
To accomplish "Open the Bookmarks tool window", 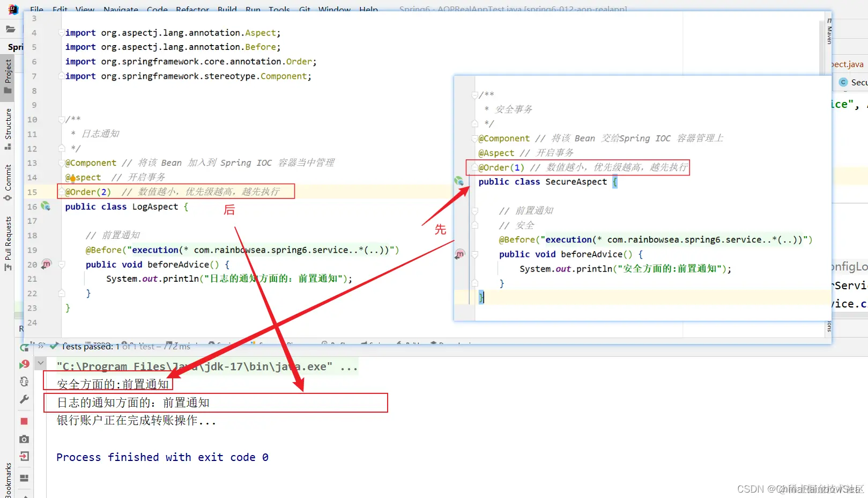I will (x=8, y=480).
